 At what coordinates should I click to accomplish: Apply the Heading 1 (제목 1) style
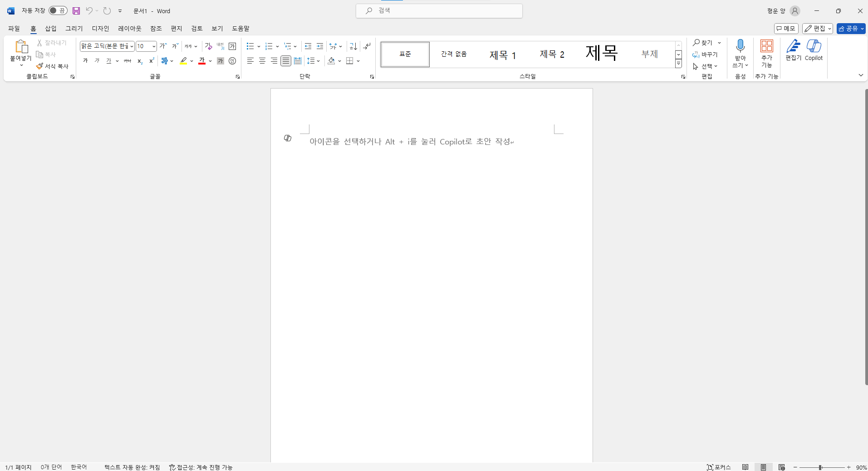tap(503, 55)
